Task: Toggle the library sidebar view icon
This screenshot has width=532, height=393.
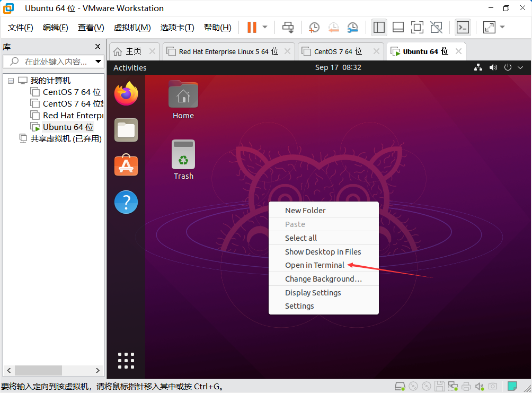Action: coord(379,27)
